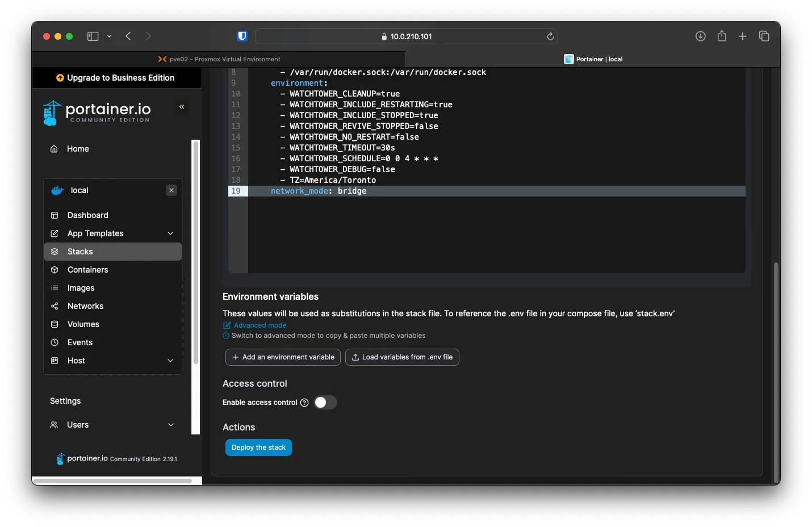The height and width of the screenshot is (527, 812).
Task: Show the tab overview icon
Action: (x=764, y=36)
